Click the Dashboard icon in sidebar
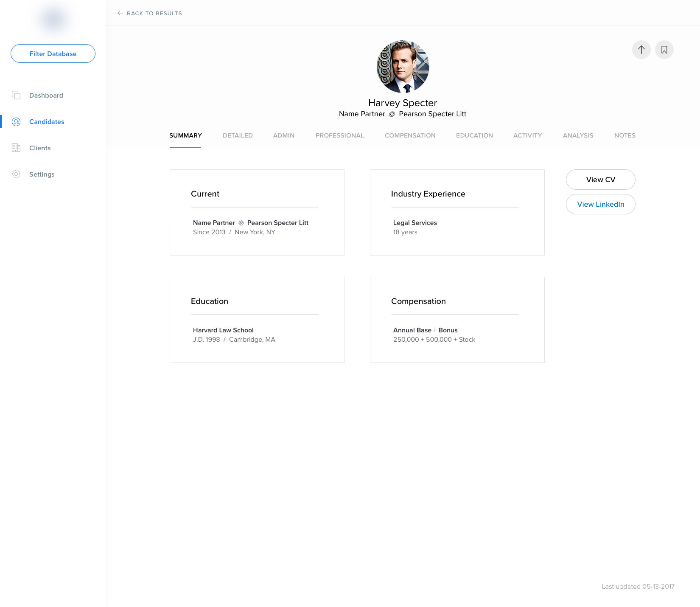The image size is (700, 607). point(16,95)
